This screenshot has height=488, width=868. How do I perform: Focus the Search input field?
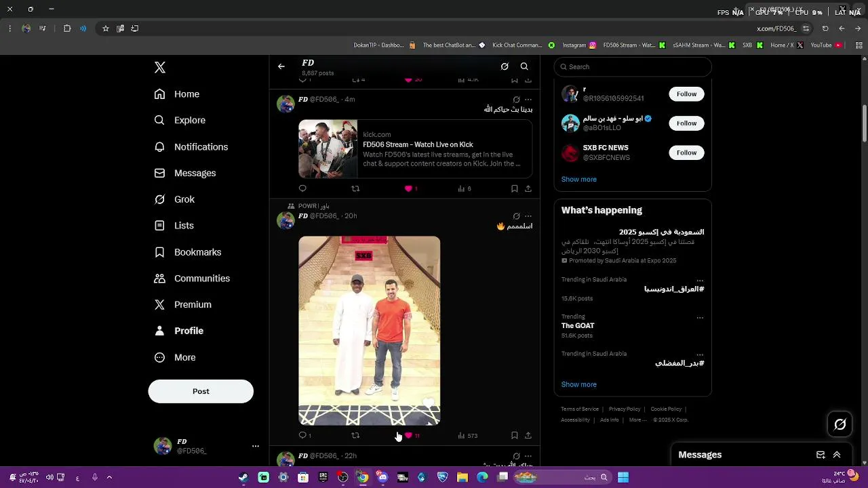click(633, 66)
